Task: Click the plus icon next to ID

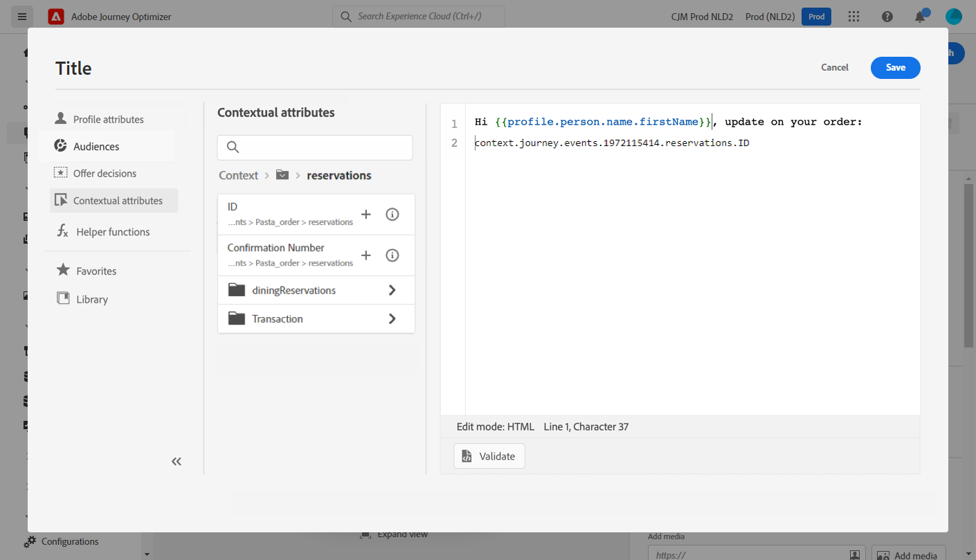Action: [366, 215]
